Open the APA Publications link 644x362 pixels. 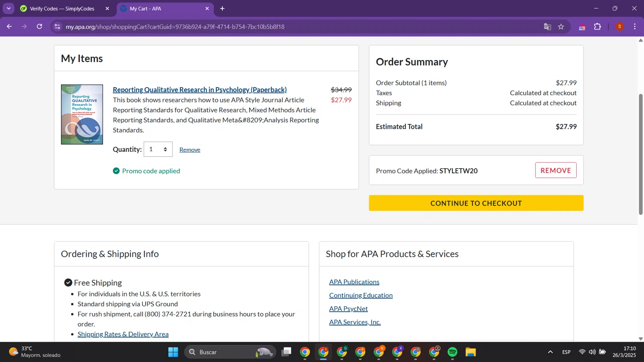click(354, 282)
